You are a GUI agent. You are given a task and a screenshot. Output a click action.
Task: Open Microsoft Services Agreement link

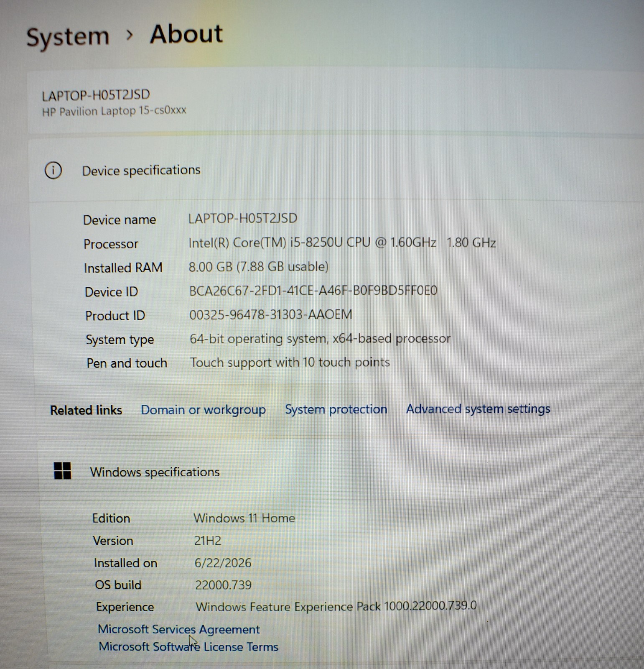click(x=178, y=629)
